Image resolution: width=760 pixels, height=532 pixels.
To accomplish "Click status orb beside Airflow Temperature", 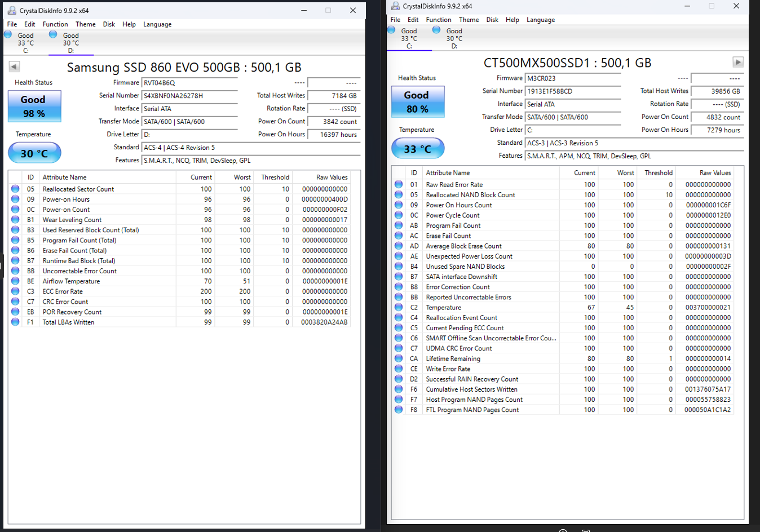I will [x=15, y=281].
